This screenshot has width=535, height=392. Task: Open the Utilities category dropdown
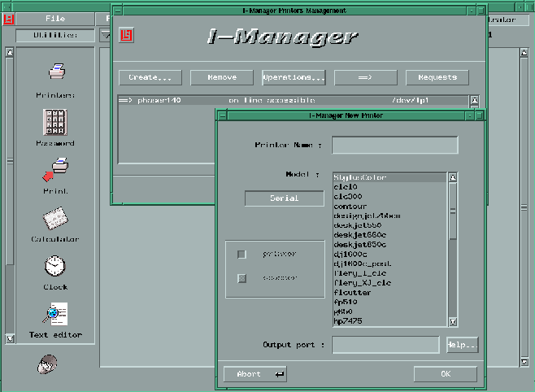coord(45,36)
